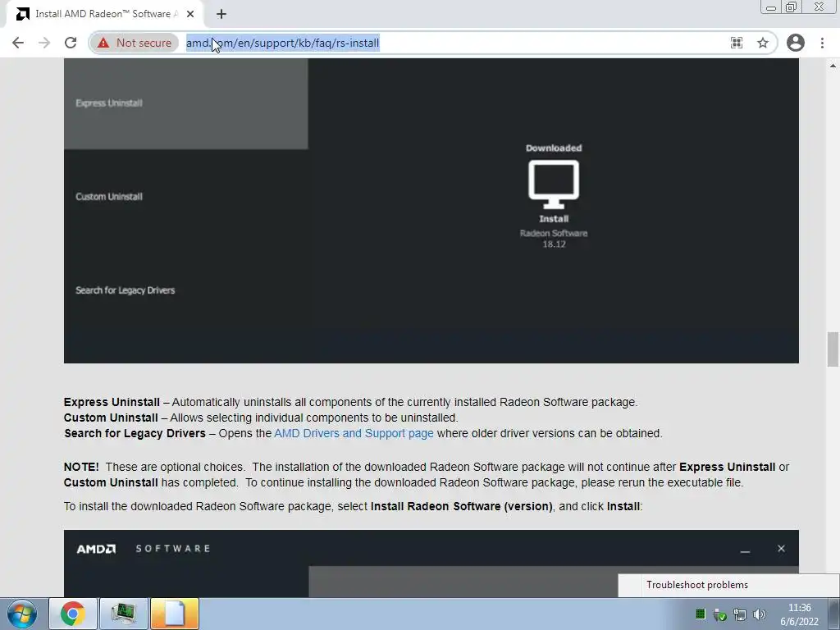Open the Chrome three-dot menu
Viewport: 840px width, 630px height.
[x=822, y=43]
